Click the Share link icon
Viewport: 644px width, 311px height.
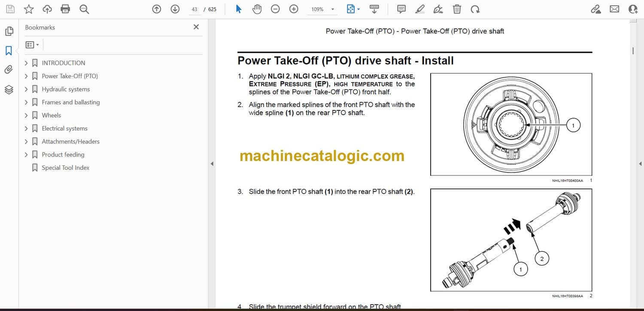(x=596, y=9)
